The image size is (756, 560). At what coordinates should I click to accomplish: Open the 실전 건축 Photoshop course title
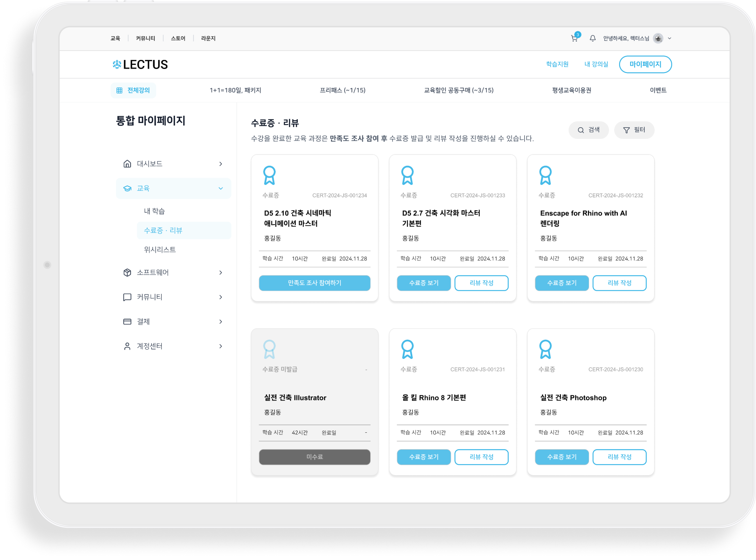(x=573, y=398)
